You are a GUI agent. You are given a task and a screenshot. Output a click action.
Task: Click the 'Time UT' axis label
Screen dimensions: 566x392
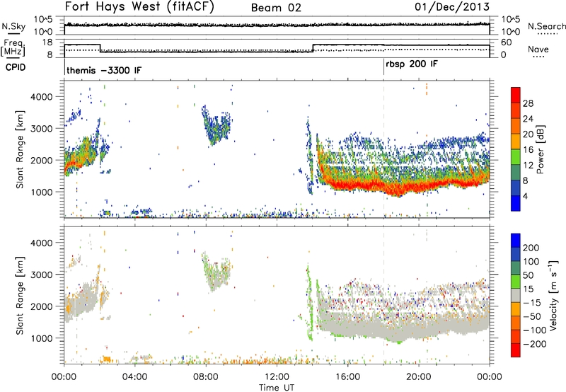point(277,387)
